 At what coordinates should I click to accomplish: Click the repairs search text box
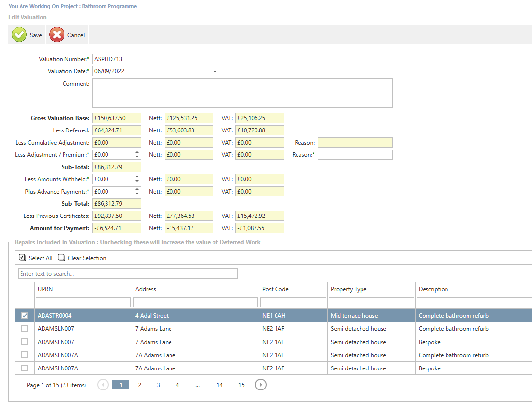tap(128, 274)
